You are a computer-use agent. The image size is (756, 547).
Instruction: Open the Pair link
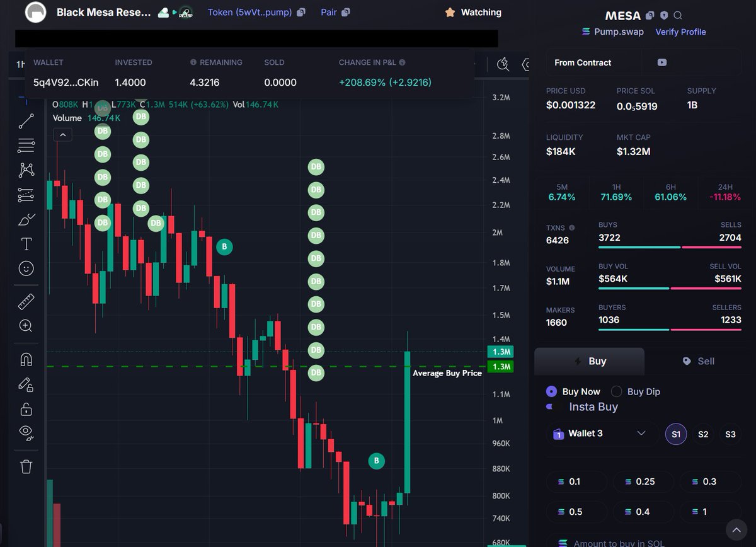click(329, 13)
